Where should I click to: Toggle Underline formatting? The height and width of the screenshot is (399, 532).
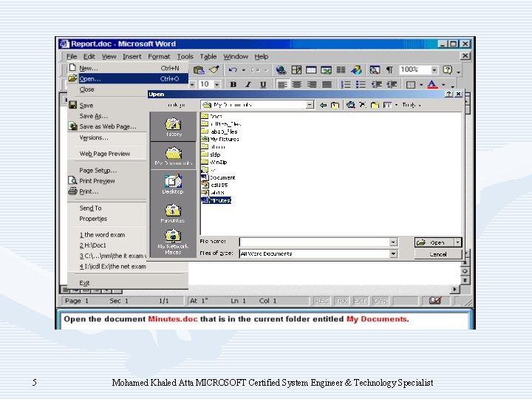[x=263, y=84]
